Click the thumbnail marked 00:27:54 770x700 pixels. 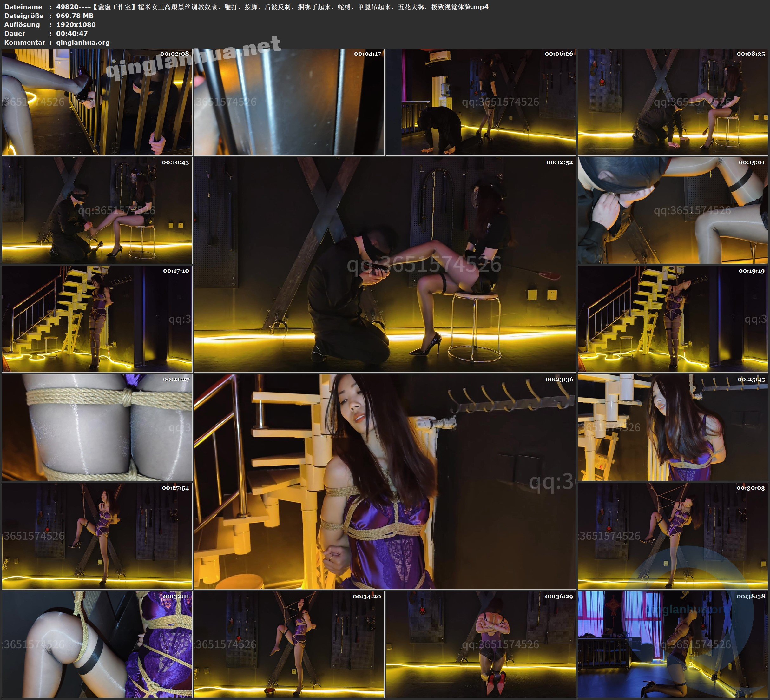[97, 536]
